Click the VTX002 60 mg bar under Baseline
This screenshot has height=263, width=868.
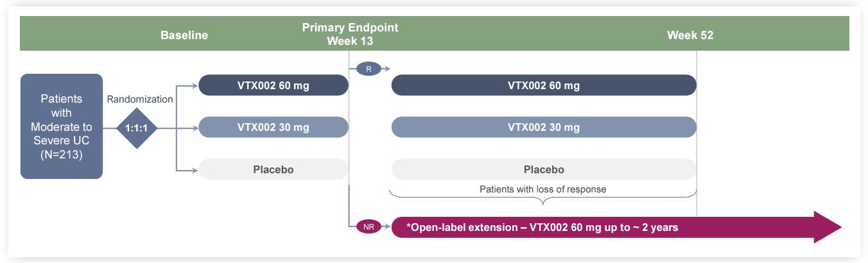(273, 85)
